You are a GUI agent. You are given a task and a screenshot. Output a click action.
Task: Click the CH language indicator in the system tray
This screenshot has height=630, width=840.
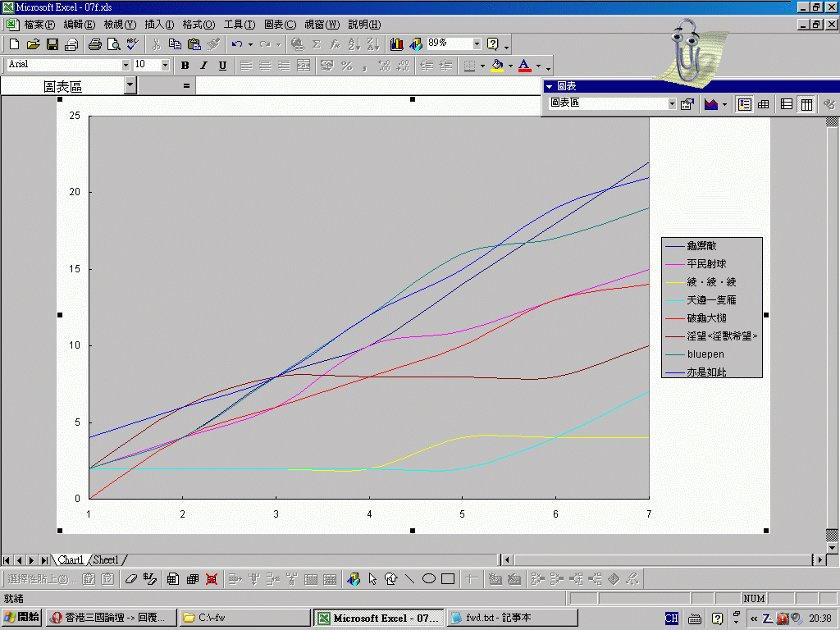tap(671, 619)
